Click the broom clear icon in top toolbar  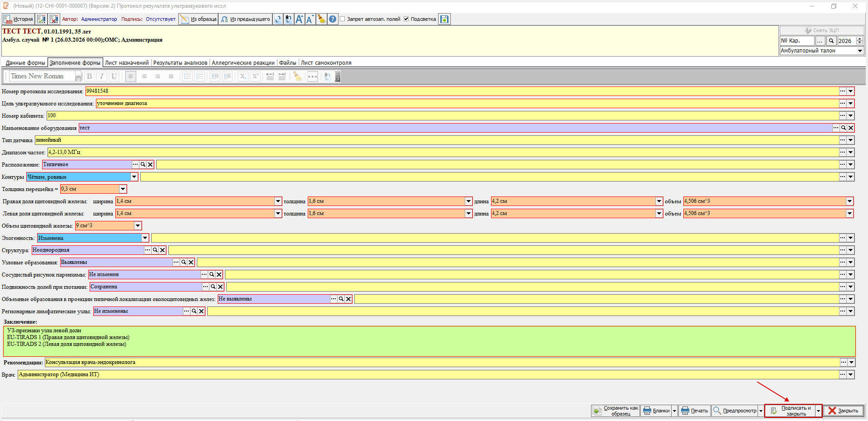pyautogui.click(x=321, y=19)
